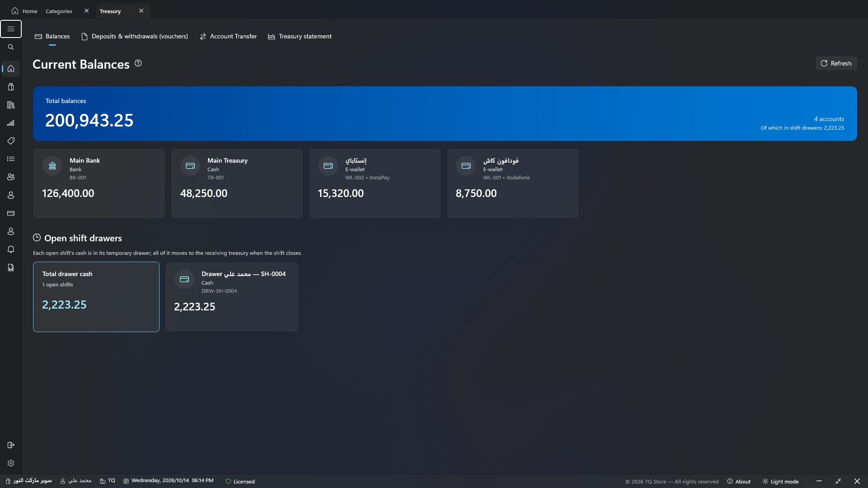Click the date Wednesday, 2026/10/14 entry

click(x=168, y=481)
